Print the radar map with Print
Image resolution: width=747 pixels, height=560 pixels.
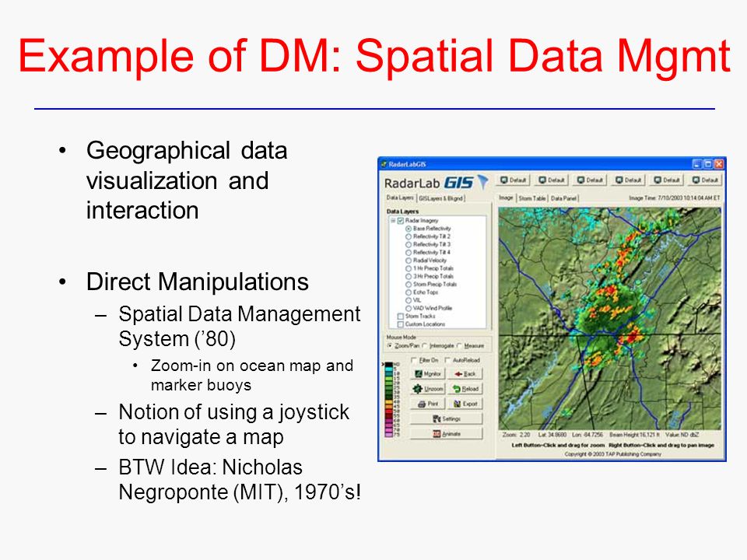pyautogui.click(x=427, y=404)
